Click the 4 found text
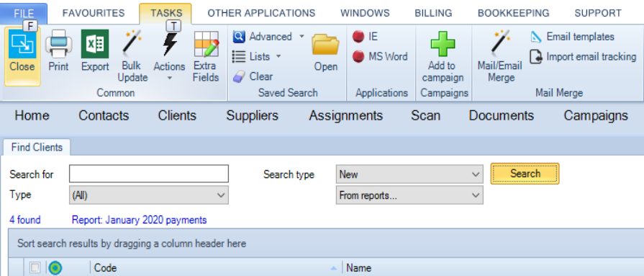644x276 pixels. point(25,220)
